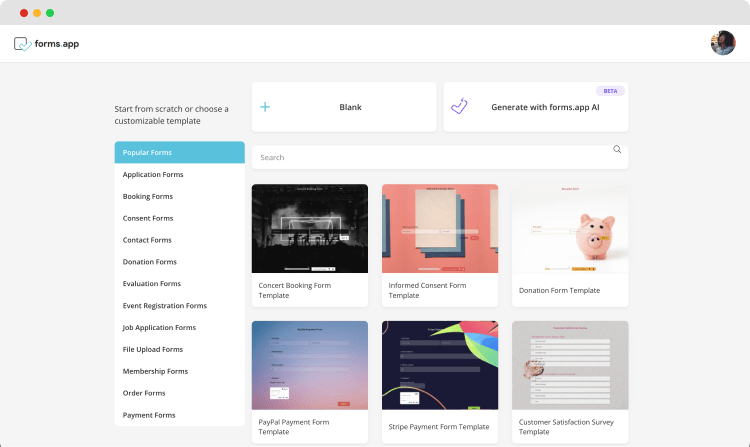Focus the template Search field
This screenshot has height=447, width=750.
pos(430,157)
